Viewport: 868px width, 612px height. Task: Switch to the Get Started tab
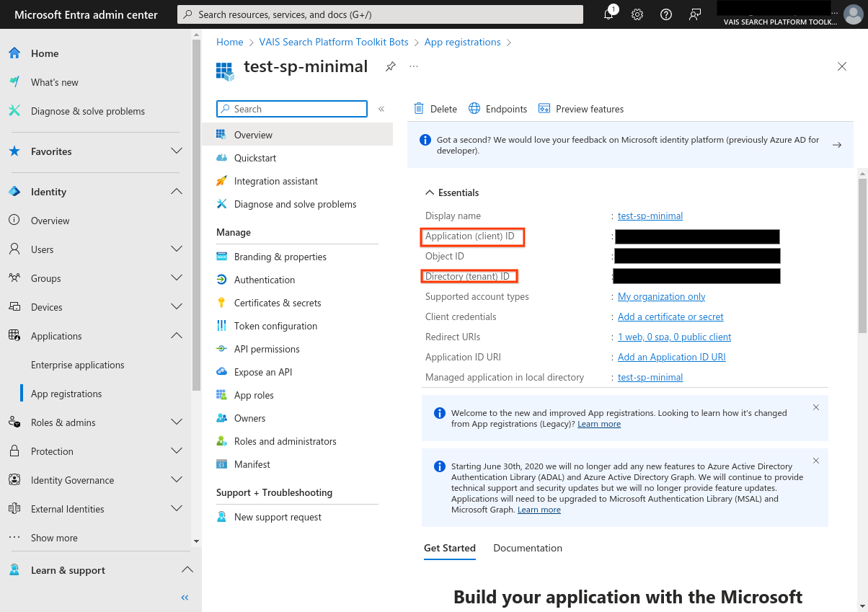[450, 548]
